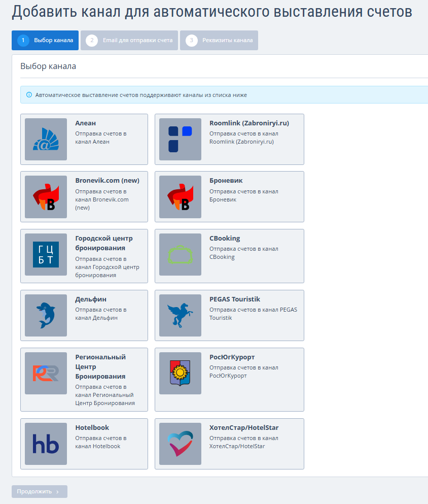Click the РосЮгКурорт card title
The height and width of the screenshot is (504, 428).
[232, 357]
